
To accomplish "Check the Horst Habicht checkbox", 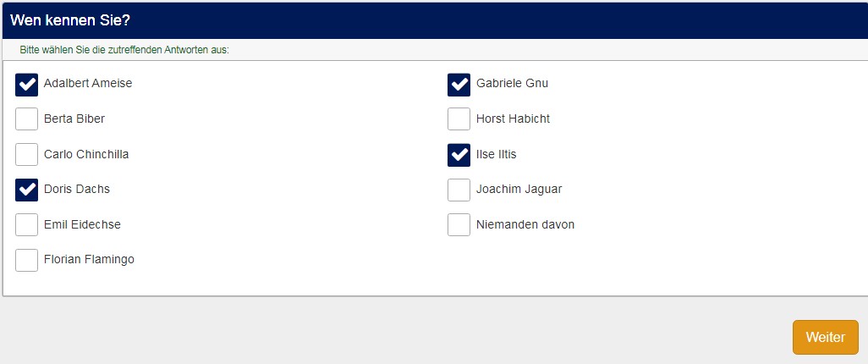I will click(x=459, y=119).
